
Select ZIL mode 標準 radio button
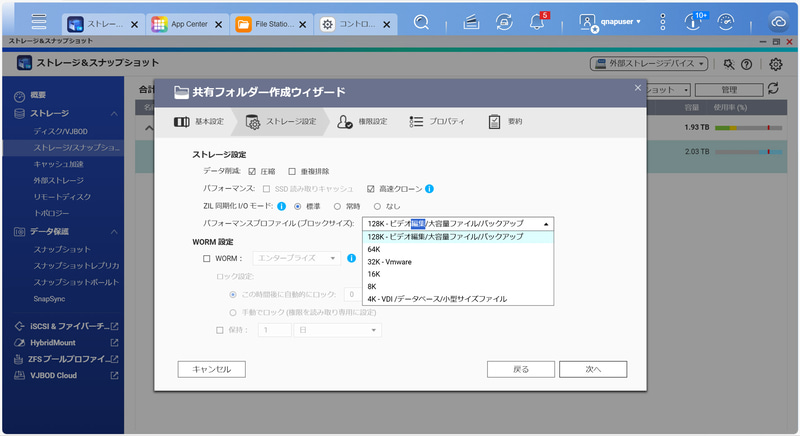click(x=297, y=206)
